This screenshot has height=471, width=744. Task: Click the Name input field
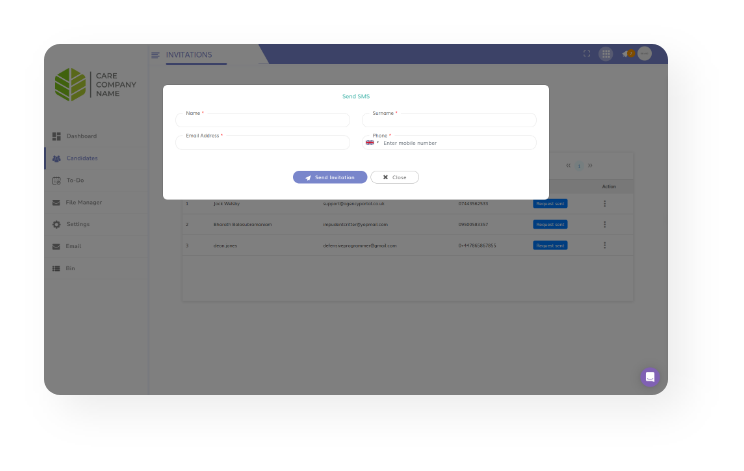tap(262, 121)
